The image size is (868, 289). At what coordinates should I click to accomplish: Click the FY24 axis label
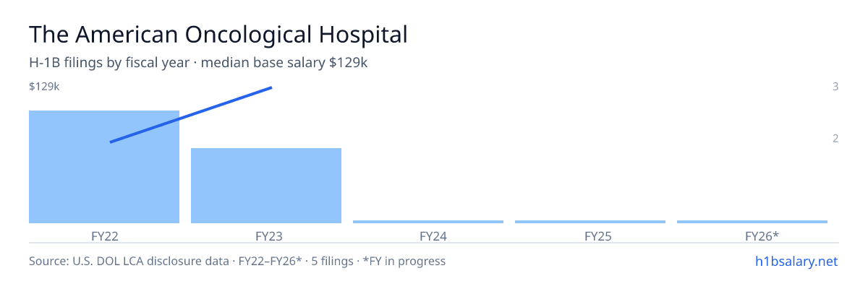pos(428,236)
